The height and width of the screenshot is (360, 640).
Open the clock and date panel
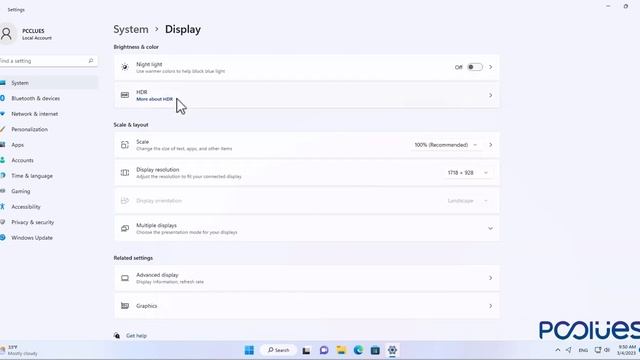pos(627,350)
